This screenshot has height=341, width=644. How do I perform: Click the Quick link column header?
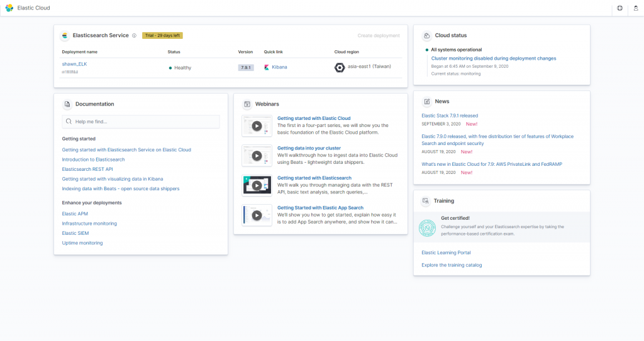pos(273,52)
